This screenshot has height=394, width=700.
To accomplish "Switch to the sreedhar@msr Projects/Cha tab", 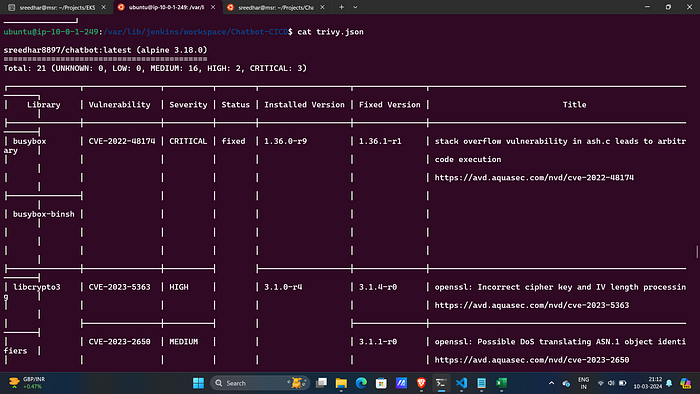I will [x=275, y=7].
